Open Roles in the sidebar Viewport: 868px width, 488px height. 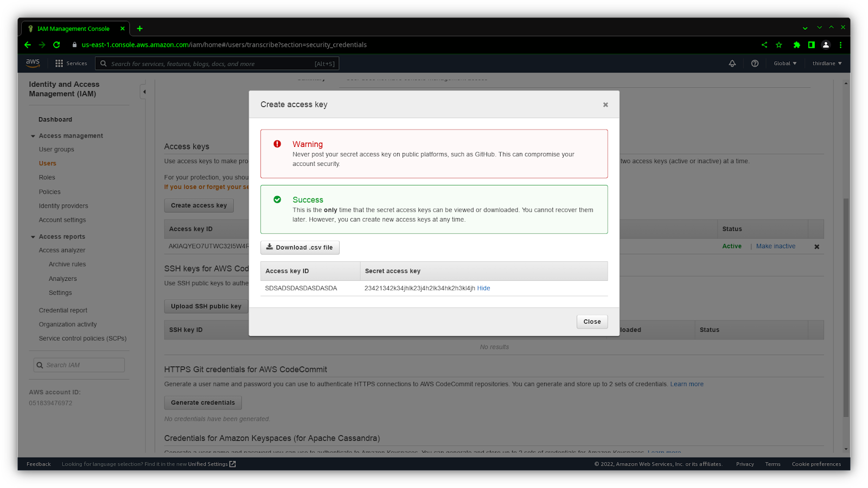[x=47, y=177]
